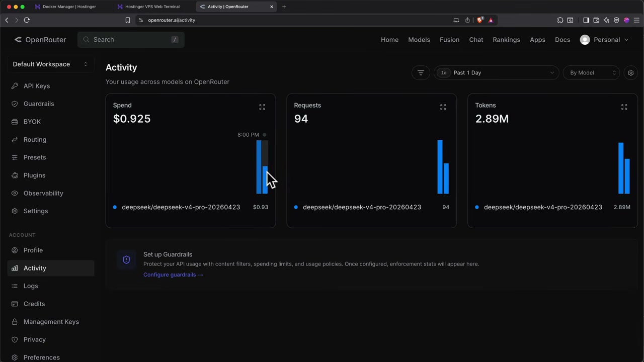644x362 pixels.
Task: Select Activity in the account sidebar
Action: point(50,268)
